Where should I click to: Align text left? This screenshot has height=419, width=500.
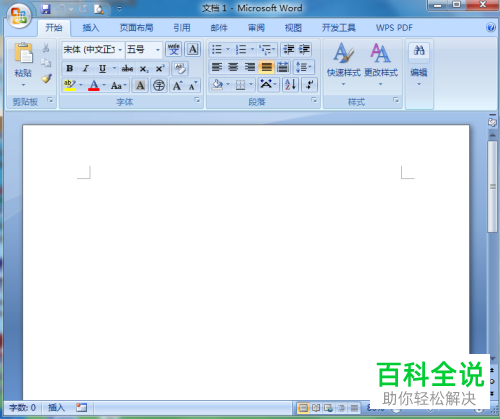click(217, 67)
